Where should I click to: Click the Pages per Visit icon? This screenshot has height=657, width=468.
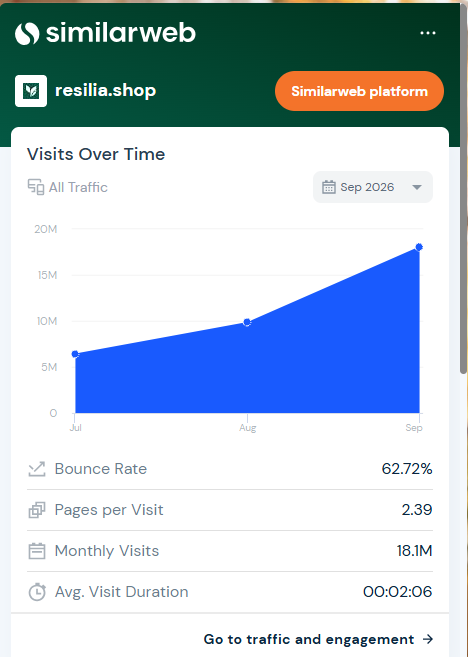tap(37, 510)
